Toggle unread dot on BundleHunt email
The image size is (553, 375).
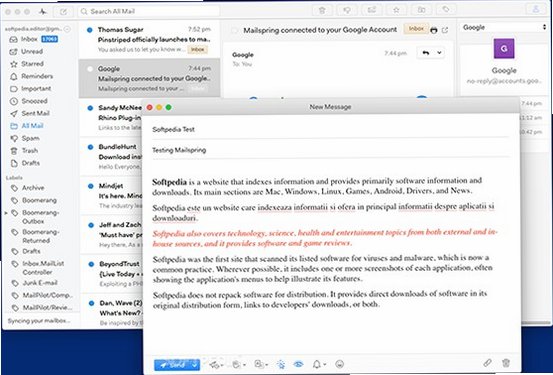(x=90, y=147)
